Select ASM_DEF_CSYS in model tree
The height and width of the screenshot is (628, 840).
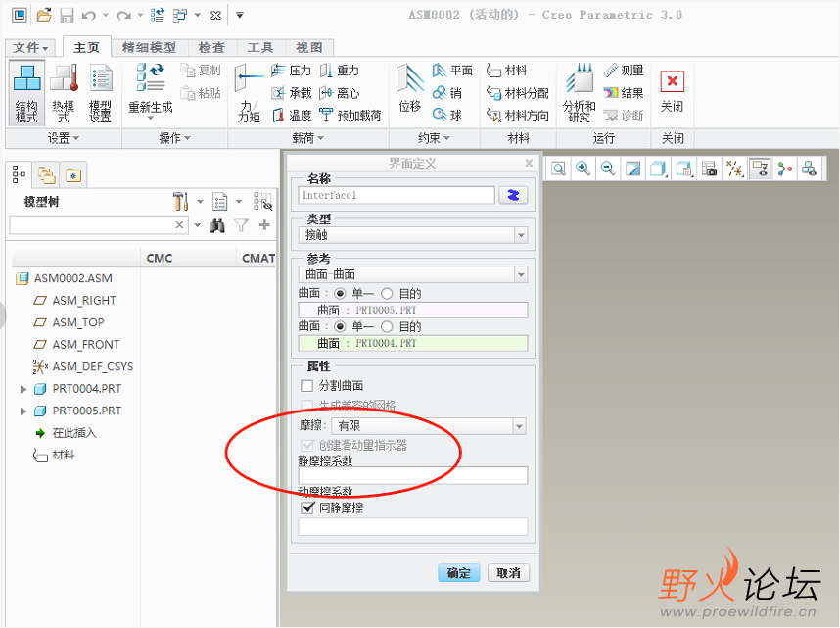82,366
